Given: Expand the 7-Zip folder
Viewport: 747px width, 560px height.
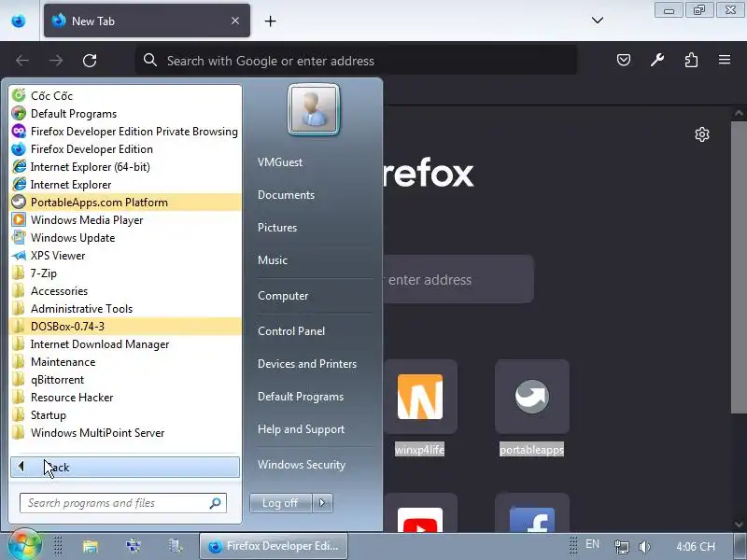Looking at the screenshot, I should 125,273.
